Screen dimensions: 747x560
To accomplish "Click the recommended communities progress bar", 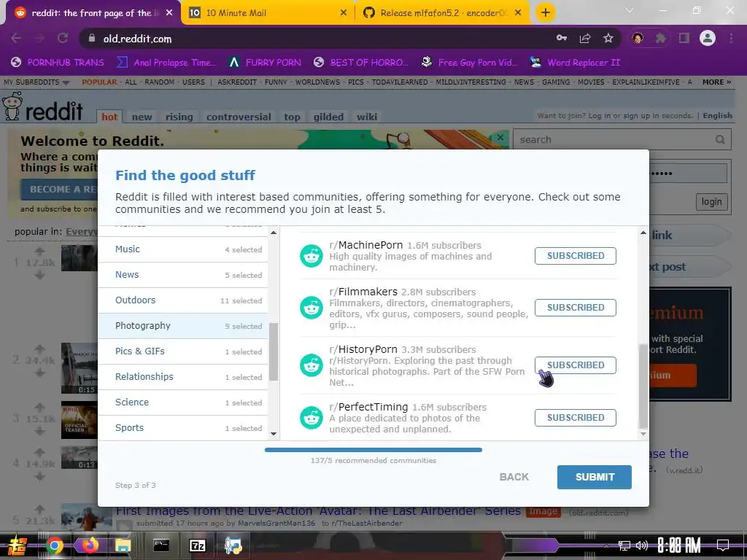I will [x=373, y=450].
